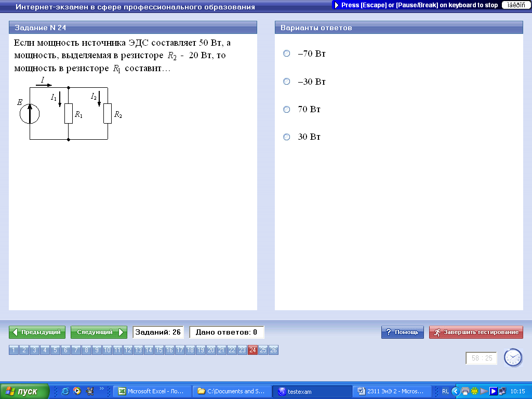The height and width of the screenshot is (399, 532).
Task: Click the printer tray icon
Action: 465,392
